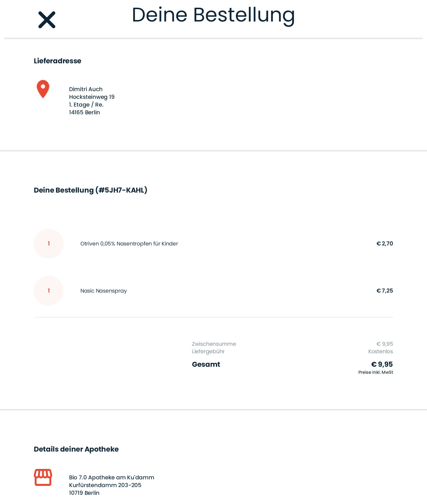Click Bio 7.0 Apotheke am Ku'damm name
Viewport: 427px width, 504px height.
coord(112,477)
